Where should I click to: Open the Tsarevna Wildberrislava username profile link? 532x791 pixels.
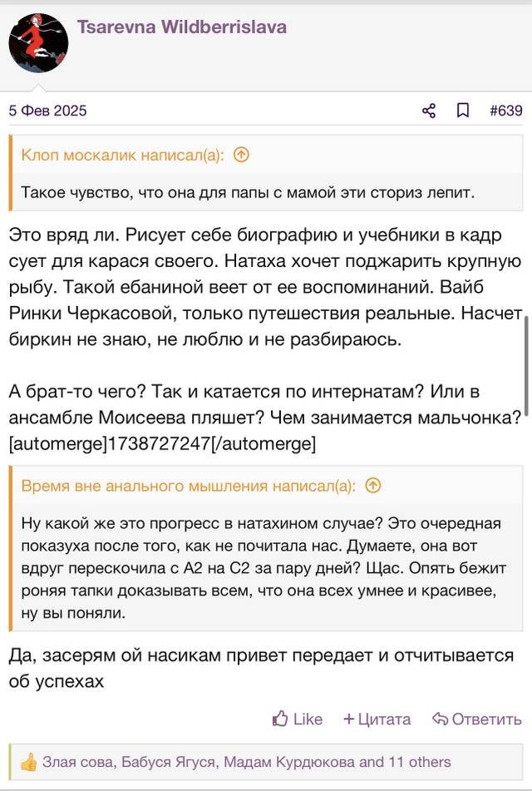click(x=181, y=27)
